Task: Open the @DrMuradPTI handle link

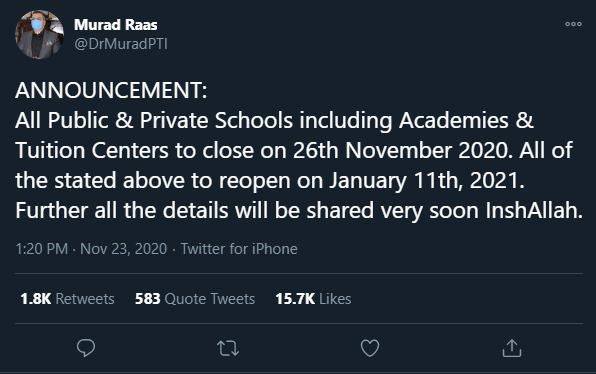Action: [121, 44]
